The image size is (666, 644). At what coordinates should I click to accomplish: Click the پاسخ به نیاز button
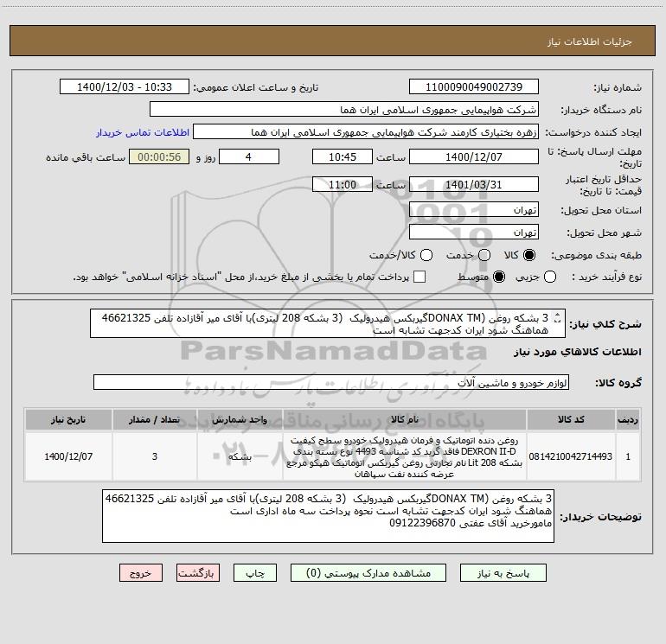pos(503,573)
